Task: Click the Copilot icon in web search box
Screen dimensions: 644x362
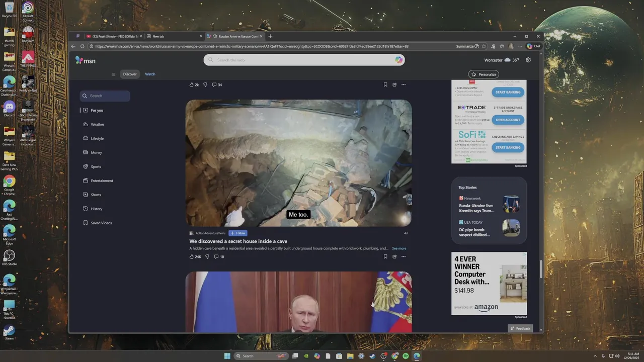Action: [398, 60]
